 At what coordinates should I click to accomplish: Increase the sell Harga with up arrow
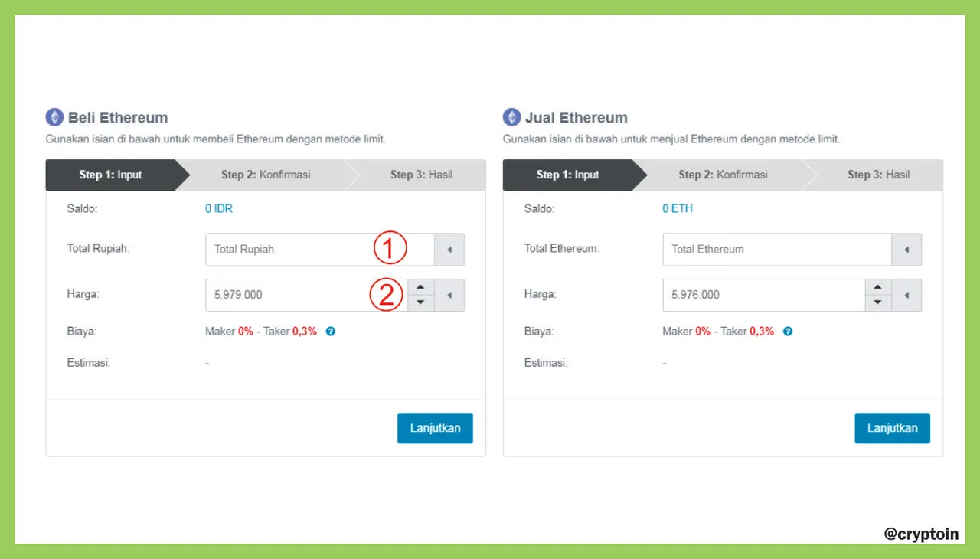(877, 287)
